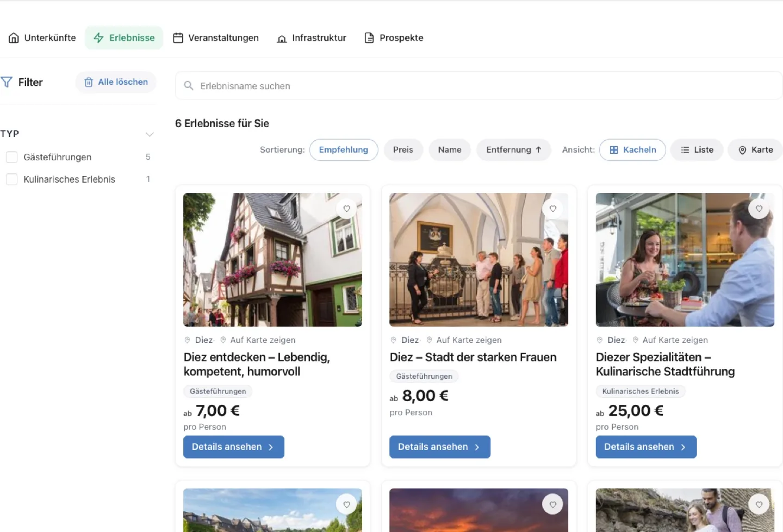Switch to Liste view
This screenshot has height=532, width=783.
click(x=697, y=150)
